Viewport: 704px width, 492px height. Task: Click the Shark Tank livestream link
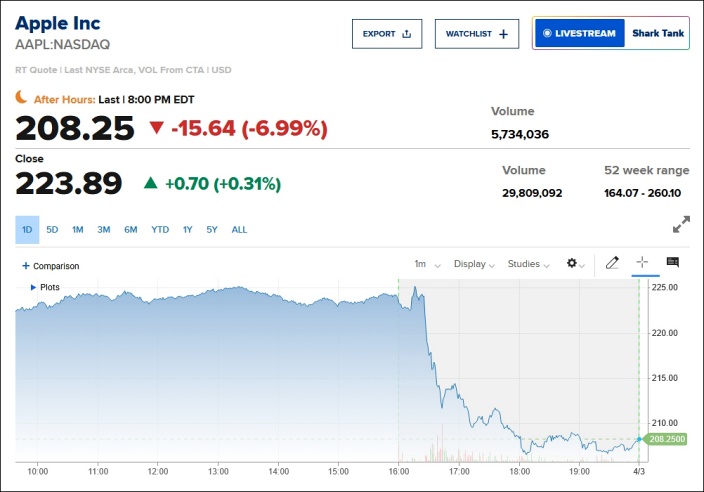(x=658, y=33)
